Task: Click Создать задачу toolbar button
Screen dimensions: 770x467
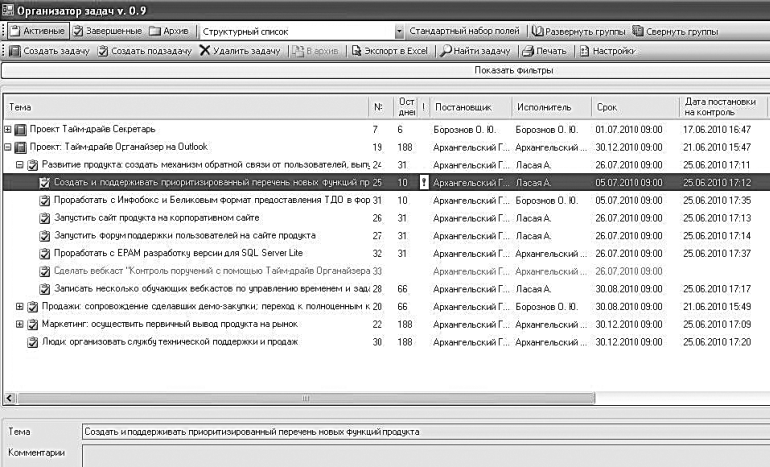Action: tap(49, 51)
